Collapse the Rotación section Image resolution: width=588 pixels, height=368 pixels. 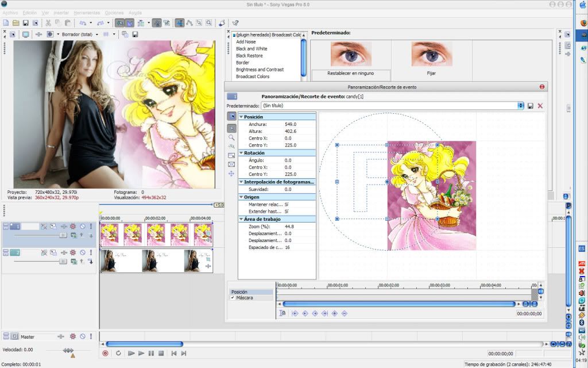[241, 153]
